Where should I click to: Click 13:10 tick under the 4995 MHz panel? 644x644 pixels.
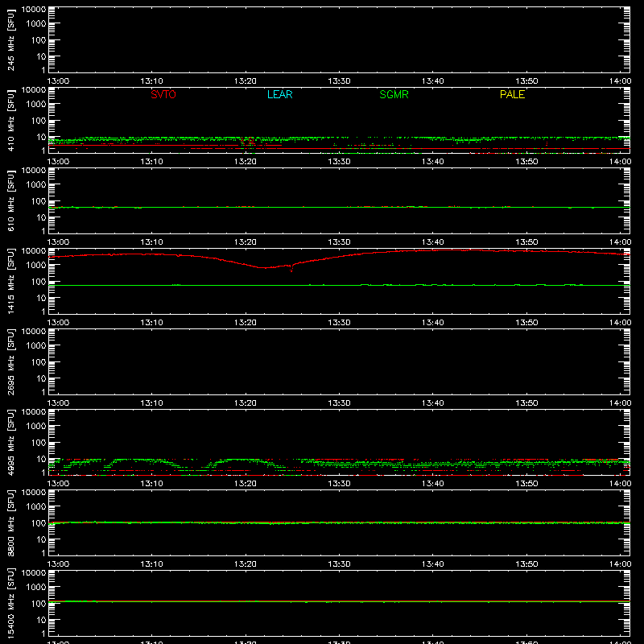pyautogui.click(x=151, y=484)
